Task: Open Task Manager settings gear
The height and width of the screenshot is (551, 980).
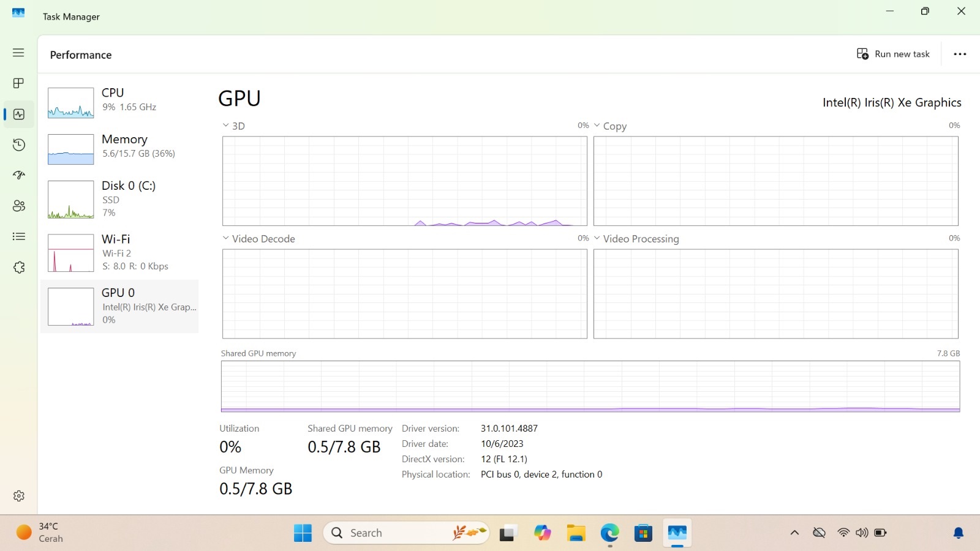Action: click(x=18, y=496)
